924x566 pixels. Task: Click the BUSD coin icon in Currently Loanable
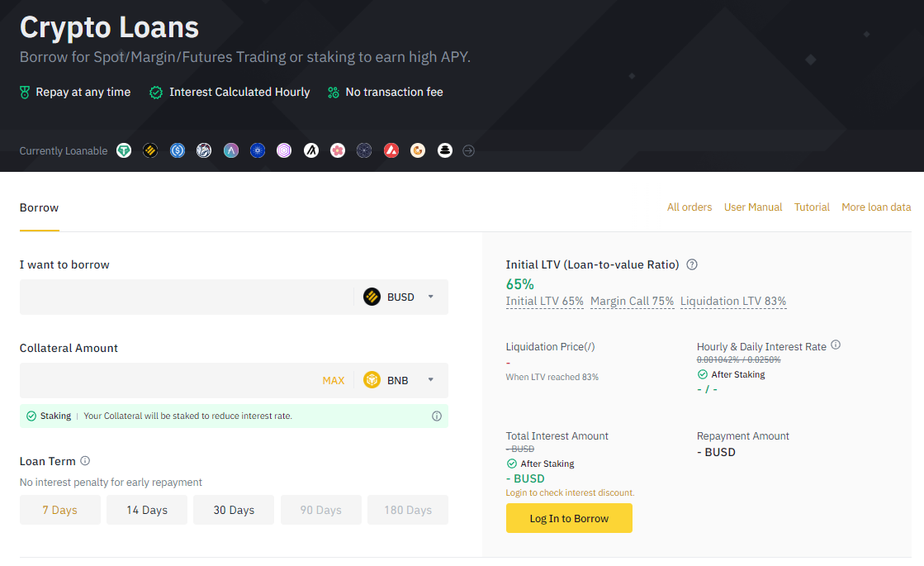[150, 150]
